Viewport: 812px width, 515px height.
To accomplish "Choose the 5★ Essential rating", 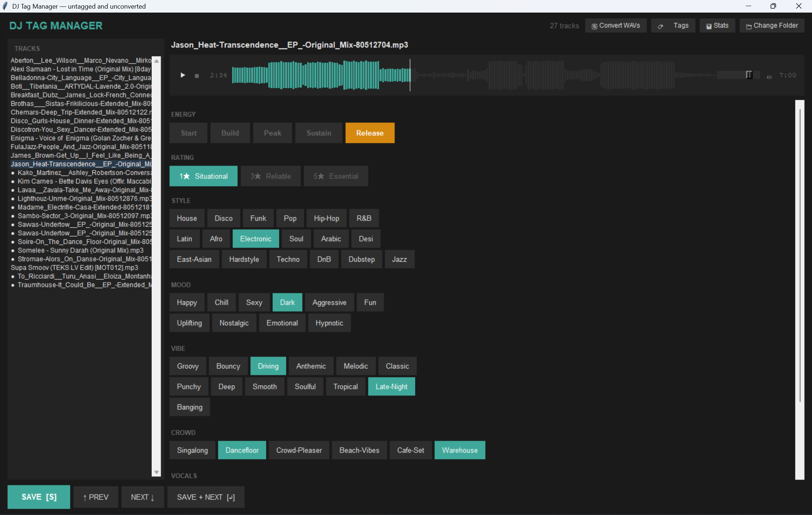I will tap(335, 176).
